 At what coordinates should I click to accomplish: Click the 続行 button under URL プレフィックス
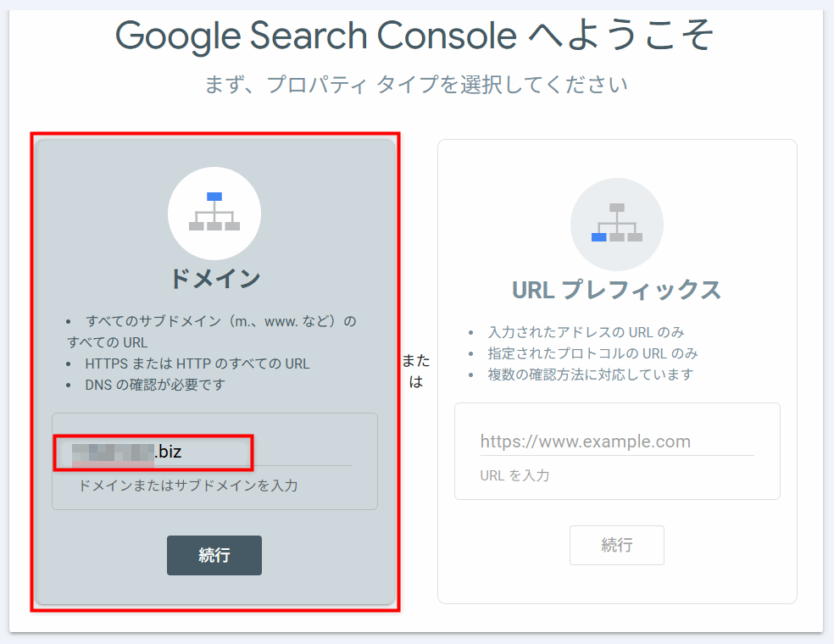point(617,545)
